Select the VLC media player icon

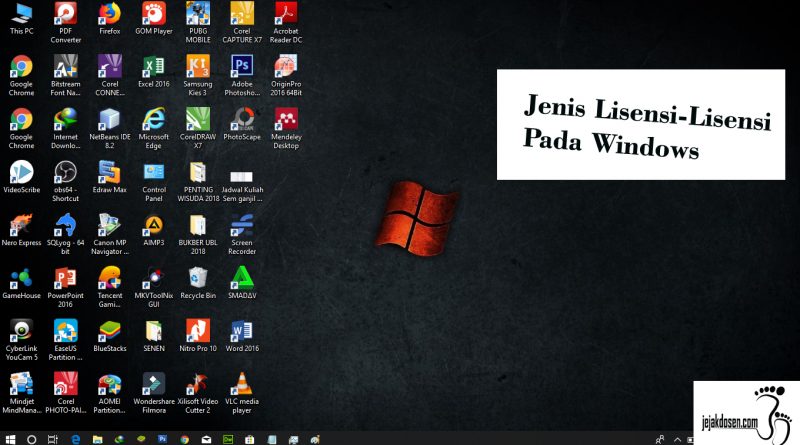pyautogui.click(x=242, y=393)
